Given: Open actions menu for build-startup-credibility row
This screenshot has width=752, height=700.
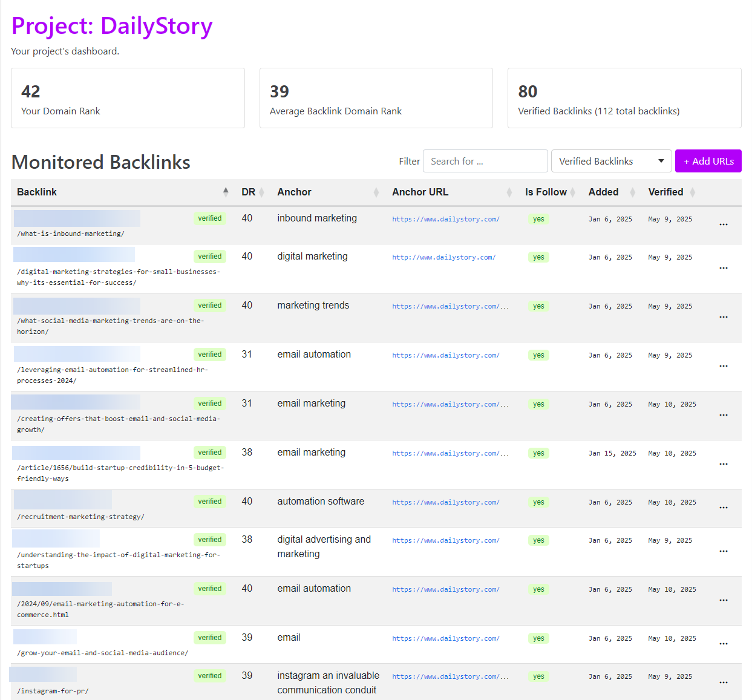Looking at the screenshot, I should coord(723,464).
